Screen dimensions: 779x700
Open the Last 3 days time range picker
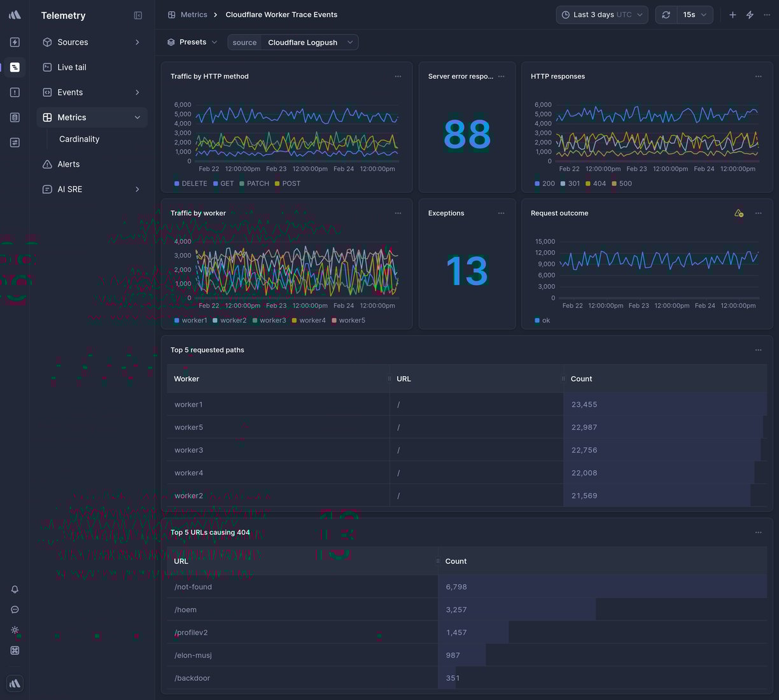tap(601, 14)
